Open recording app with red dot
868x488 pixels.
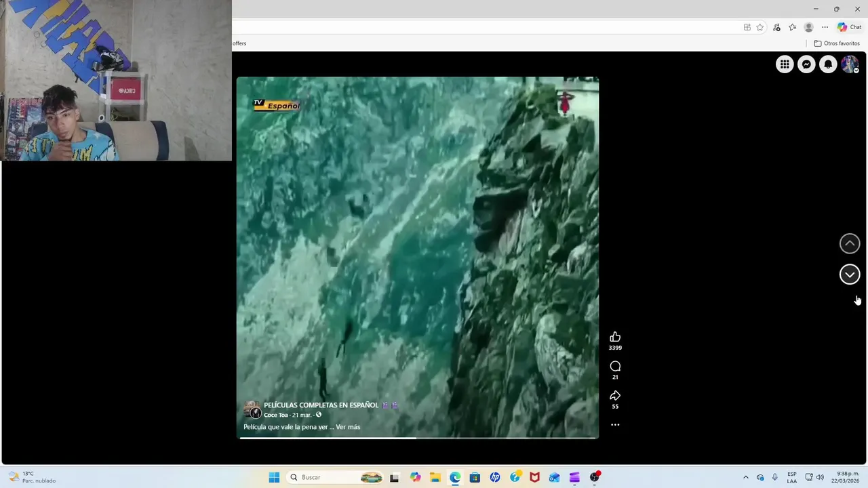(x=595, y=477)
